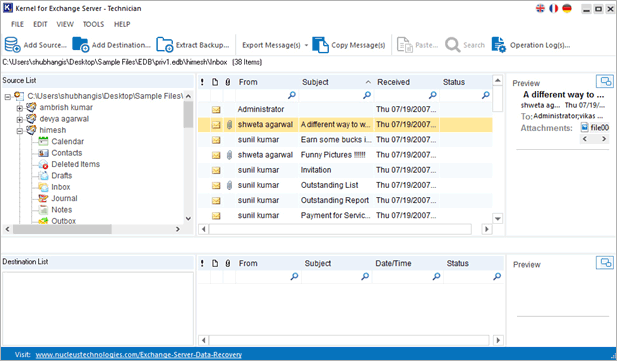Select the Payment for Servic... message row

(x=345, y=216)
